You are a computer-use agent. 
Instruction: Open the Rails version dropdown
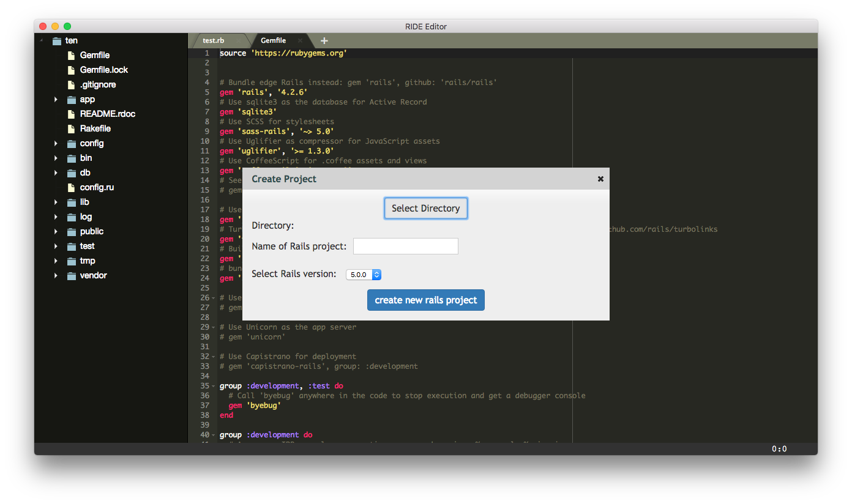[364, 275]
